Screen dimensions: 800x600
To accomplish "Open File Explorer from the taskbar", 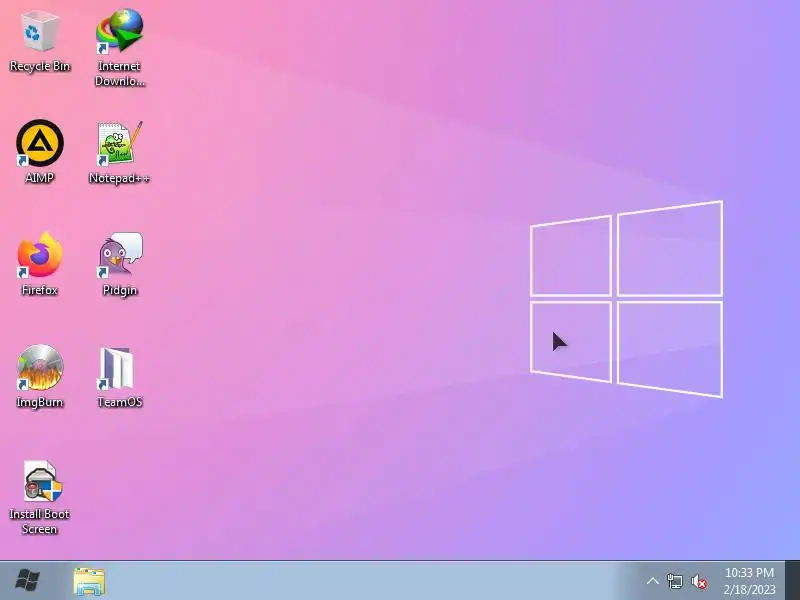I will coord(89,581).
